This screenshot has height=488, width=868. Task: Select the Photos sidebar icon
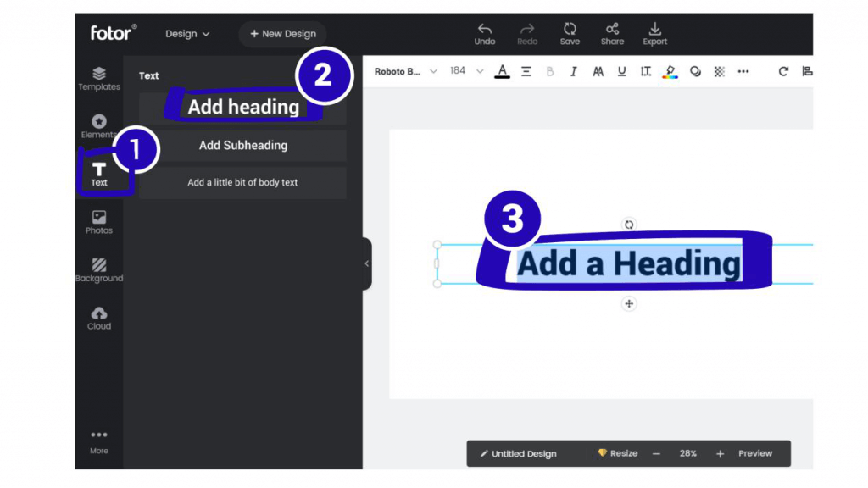(99, 223)
